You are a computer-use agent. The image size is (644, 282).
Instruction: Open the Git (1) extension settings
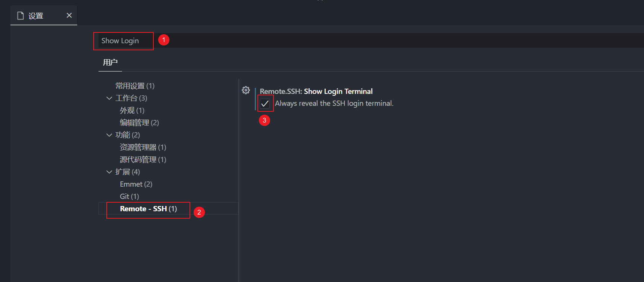tap(129, 197)
